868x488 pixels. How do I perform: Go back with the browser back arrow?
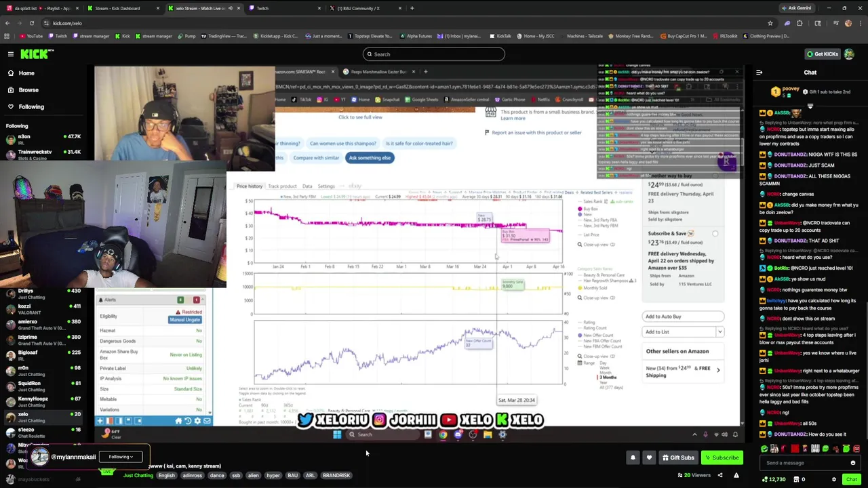(7, 23)
